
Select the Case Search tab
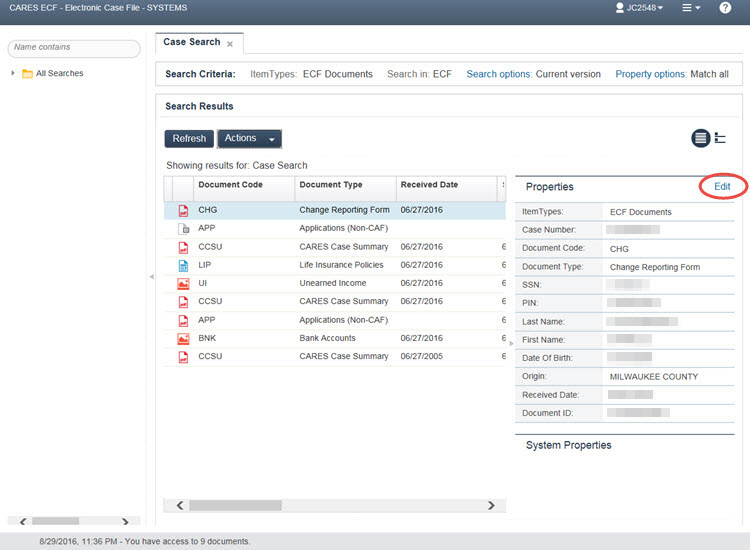(x=192, y=43)
